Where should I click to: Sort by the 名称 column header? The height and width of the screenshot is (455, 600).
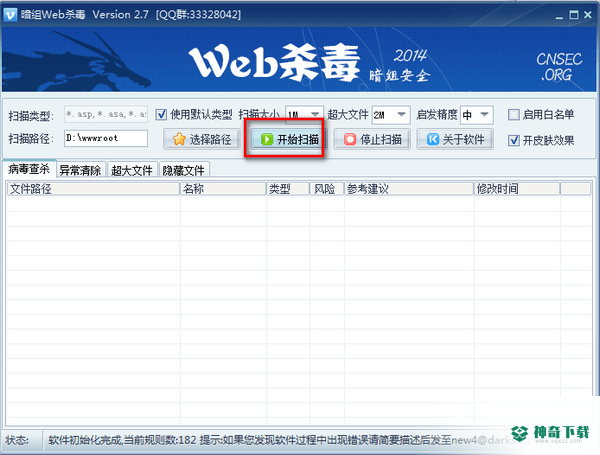[223, 189]
